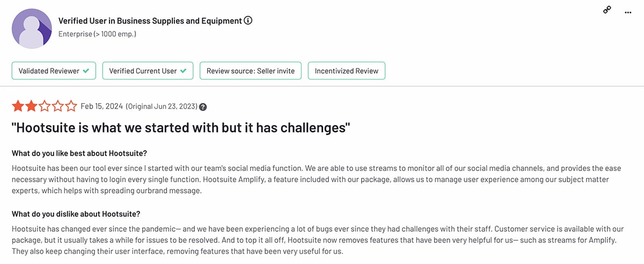Click the Verified Current User badge
The image size is (644, 264).
pyautogui.click(x=148, y=71)
